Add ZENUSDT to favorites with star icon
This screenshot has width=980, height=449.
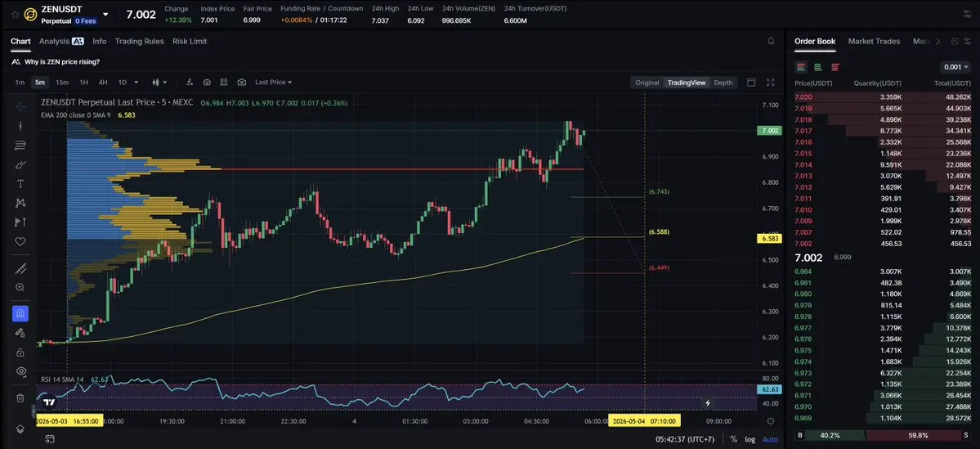pyautogui.click(x=15, y=15)
